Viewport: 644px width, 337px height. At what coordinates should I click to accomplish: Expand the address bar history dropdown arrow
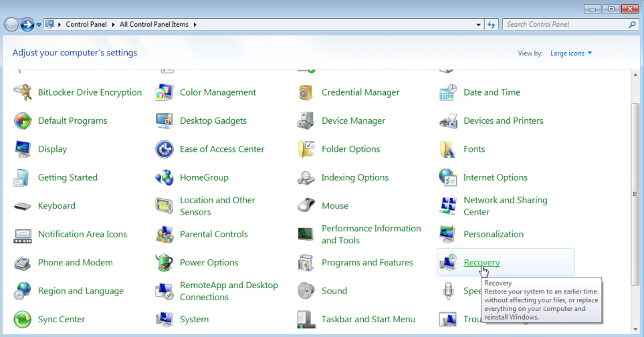pos(478,25)
